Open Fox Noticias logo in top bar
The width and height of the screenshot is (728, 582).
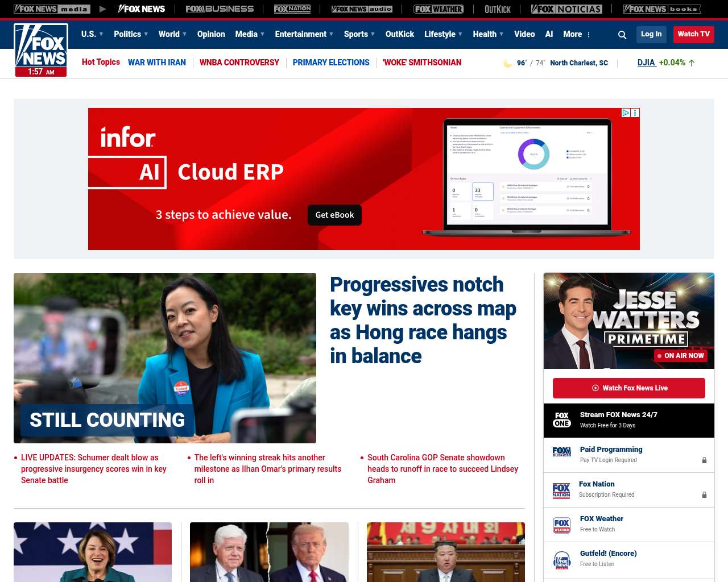566,9
